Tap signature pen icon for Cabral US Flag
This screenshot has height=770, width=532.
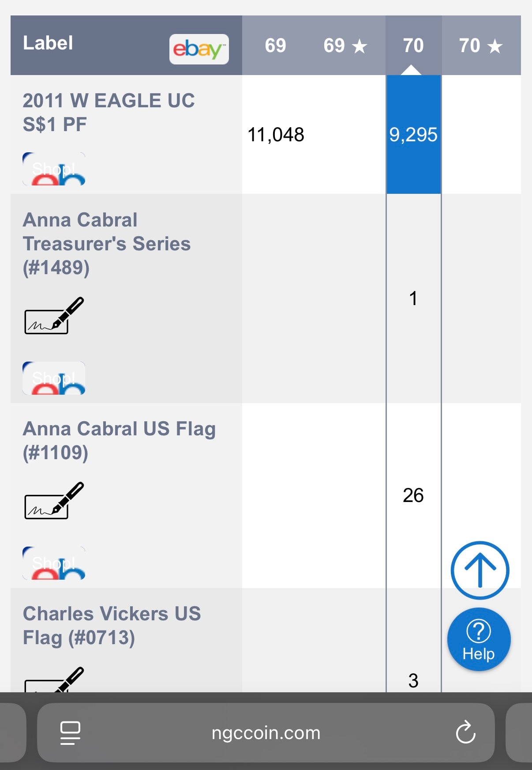pyautogui.click(x=54, y=501)
